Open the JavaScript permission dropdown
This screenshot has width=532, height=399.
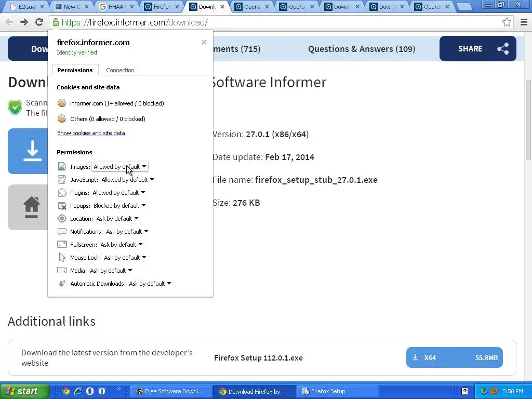(x=128, y=179)
